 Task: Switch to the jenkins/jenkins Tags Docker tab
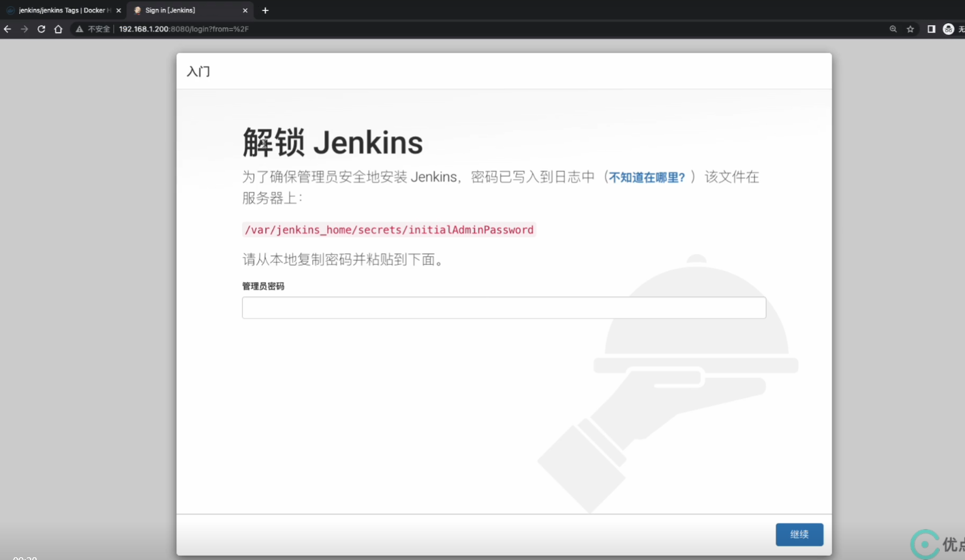63,10
